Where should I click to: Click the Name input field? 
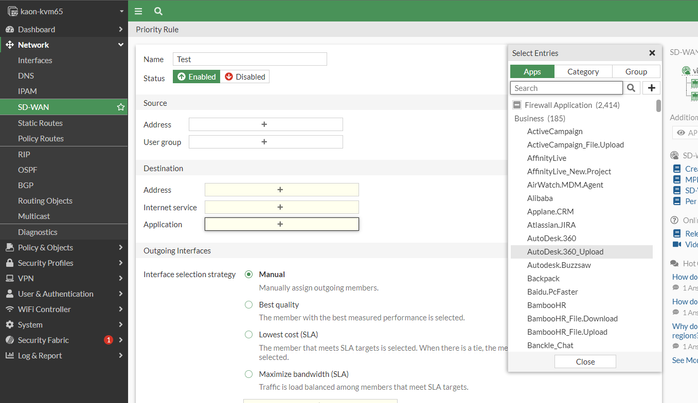[x=250, y=59]
